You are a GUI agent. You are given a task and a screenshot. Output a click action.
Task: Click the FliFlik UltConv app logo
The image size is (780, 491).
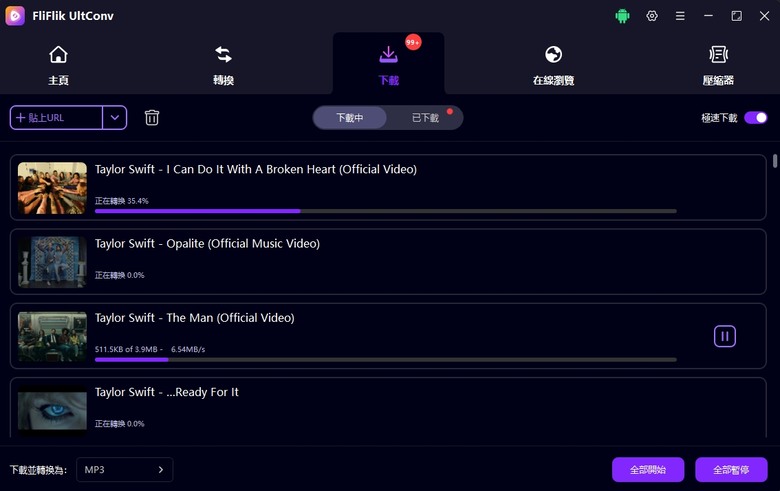tap(15, 16)
